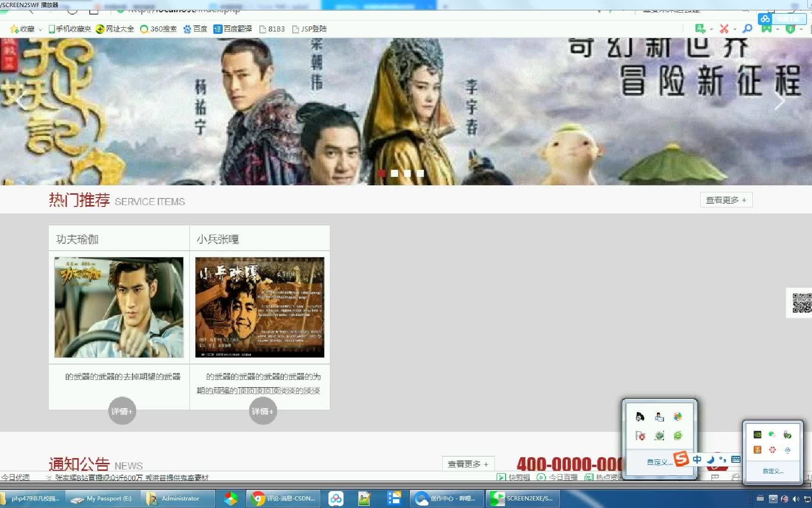
Task: Open the 小兵张嘎 movie title
Action: click(x=218, y=239)
